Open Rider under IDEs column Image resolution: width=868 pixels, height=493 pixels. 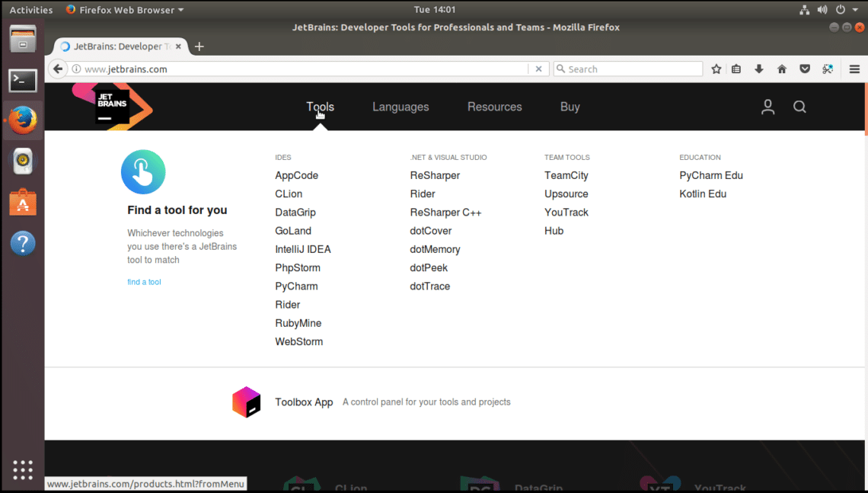point(287,305)
